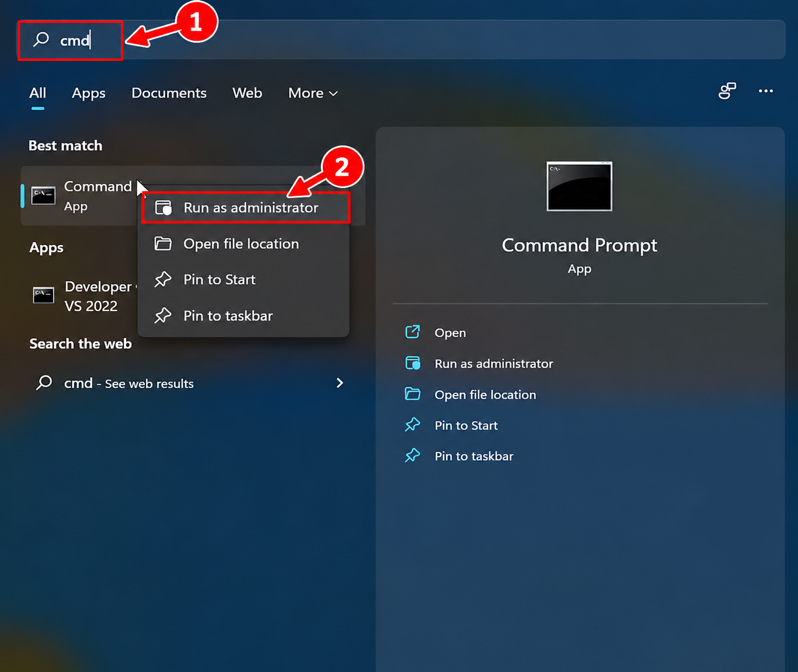The height and width of the screenshot is (672, 798).
Task: Click the Developer Command Prompt VS 2022 icon
Action: pos(43,295)
